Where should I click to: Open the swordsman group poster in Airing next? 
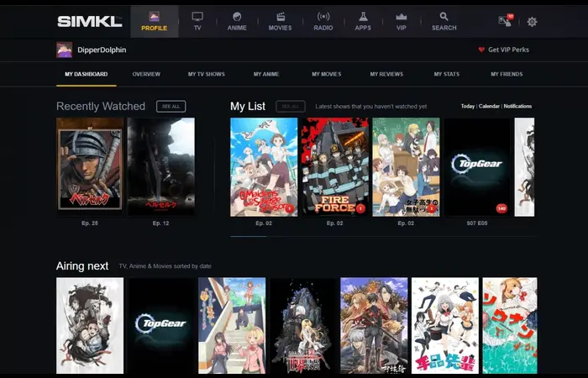coord(374,326)
